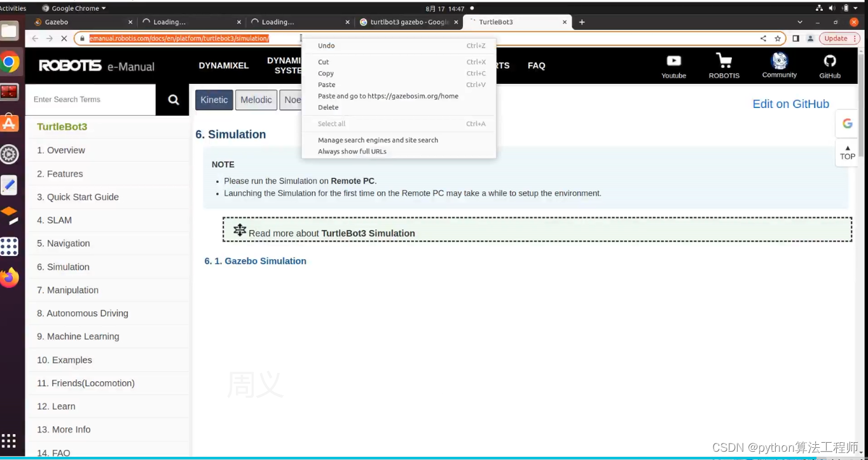
Task: Choose Always show full URLs
Action: point(399,151)
